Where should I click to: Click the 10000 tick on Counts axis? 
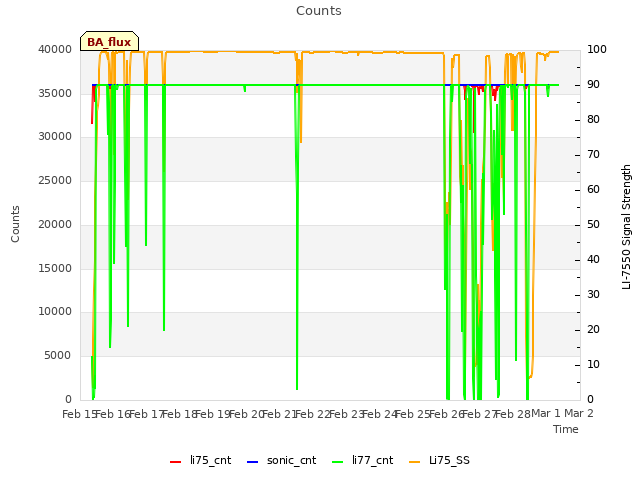[x=55, y=311]
